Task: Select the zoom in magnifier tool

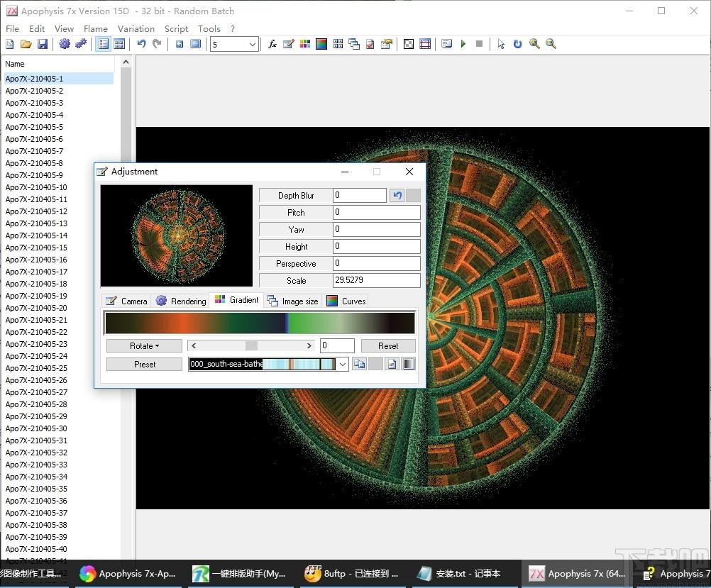Action: coord(534,44)
